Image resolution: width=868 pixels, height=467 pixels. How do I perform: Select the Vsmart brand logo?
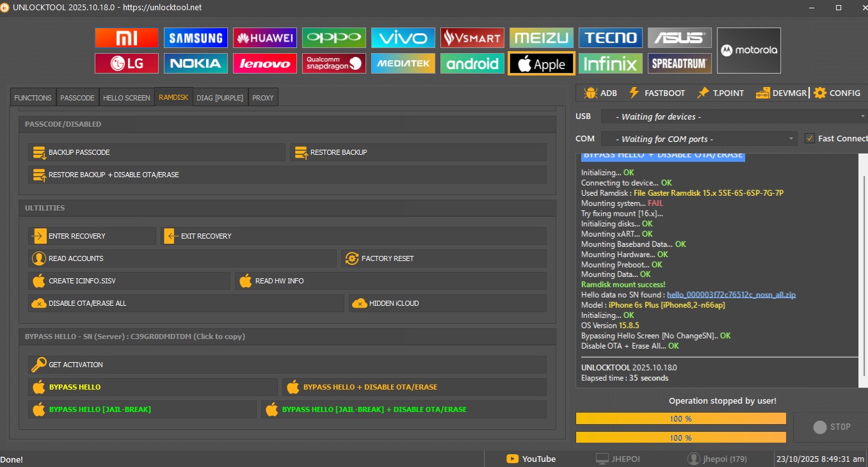tap(472, 38)
